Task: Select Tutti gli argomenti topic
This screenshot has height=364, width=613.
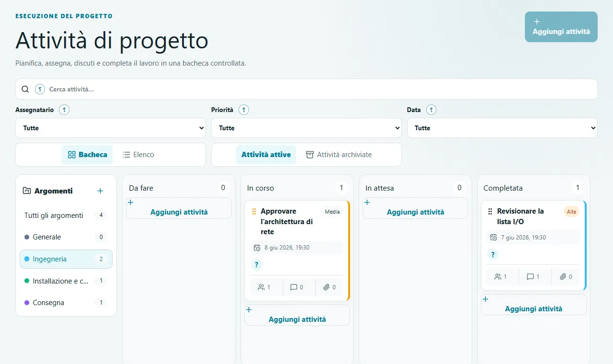Action: [66, 216]
